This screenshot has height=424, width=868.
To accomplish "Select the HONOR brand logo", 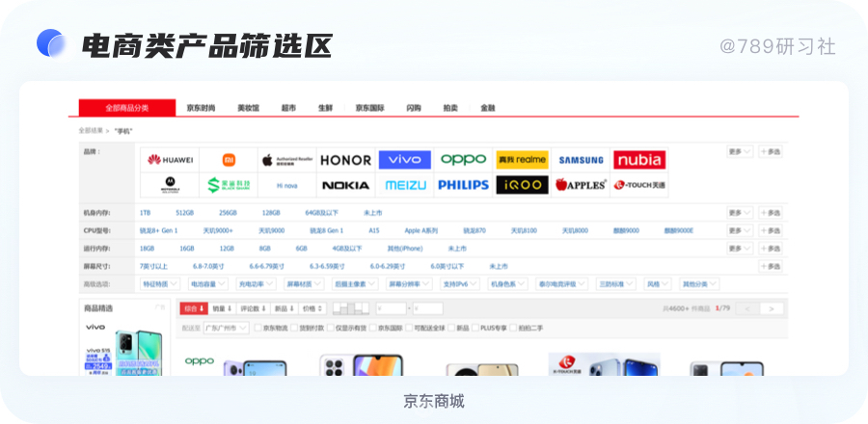I will [346, 160].
